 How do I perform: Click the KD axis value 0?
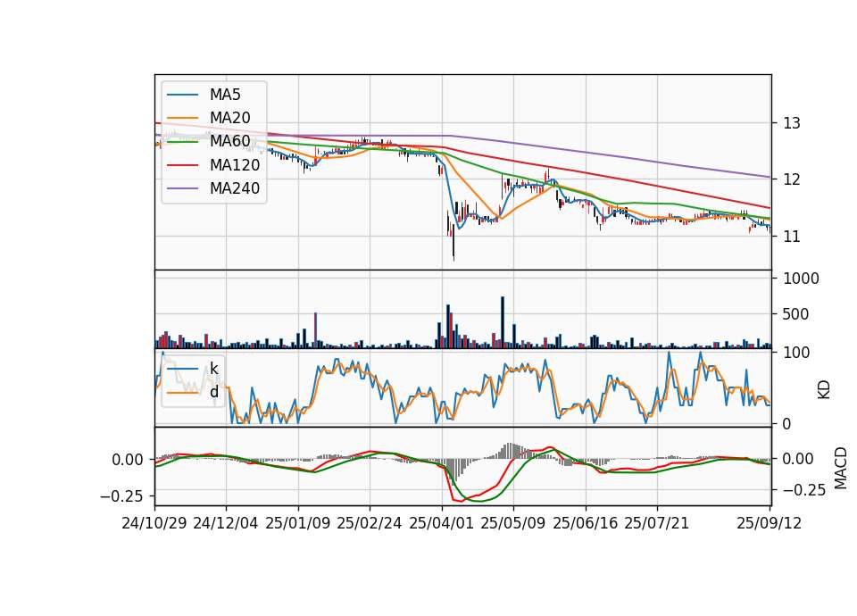click(x=786, y=424)
